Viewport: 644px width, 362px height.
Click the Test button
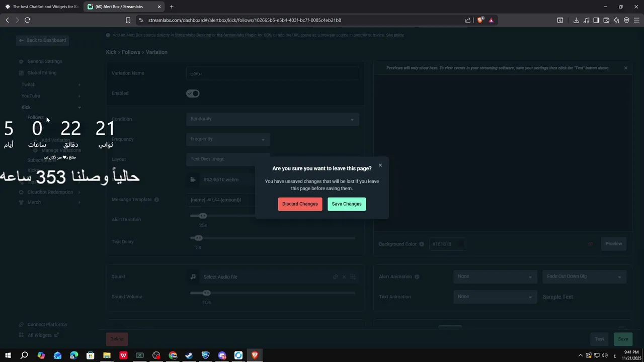(x=599, y=339)
